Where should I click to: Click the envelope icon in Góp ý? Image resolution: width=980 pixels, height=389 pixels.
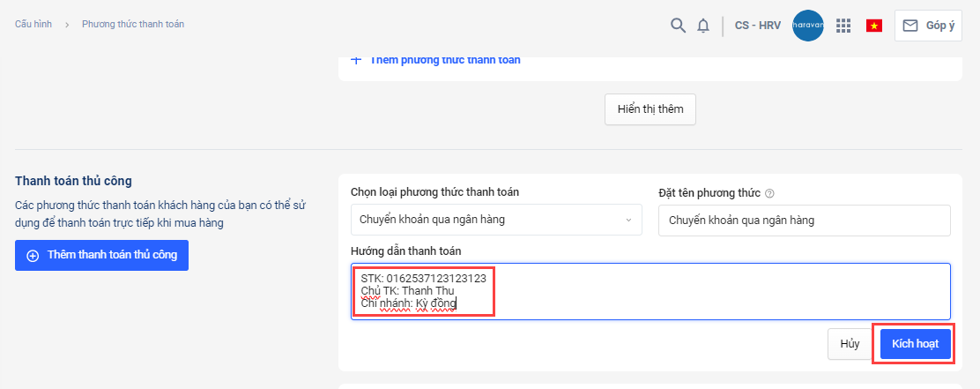coord(910,26)
